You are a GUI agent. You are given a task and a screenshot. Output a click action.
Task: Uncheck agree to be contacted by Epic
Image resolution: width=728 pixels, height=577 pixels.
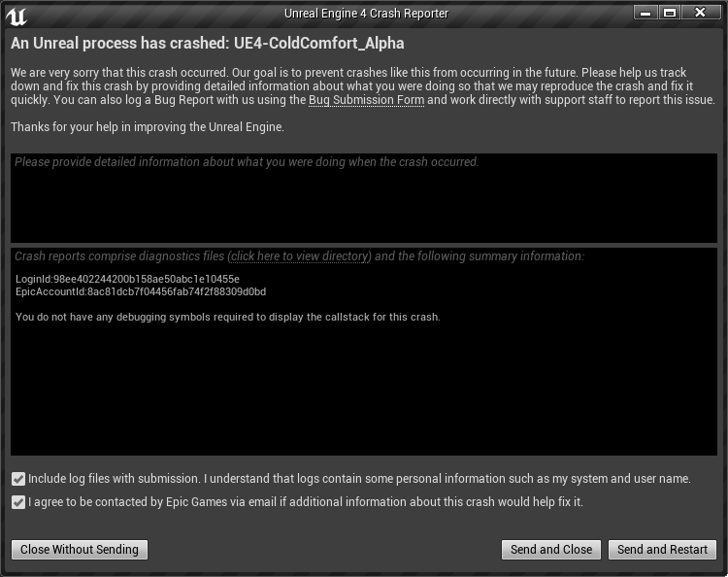tap(18, 502)
